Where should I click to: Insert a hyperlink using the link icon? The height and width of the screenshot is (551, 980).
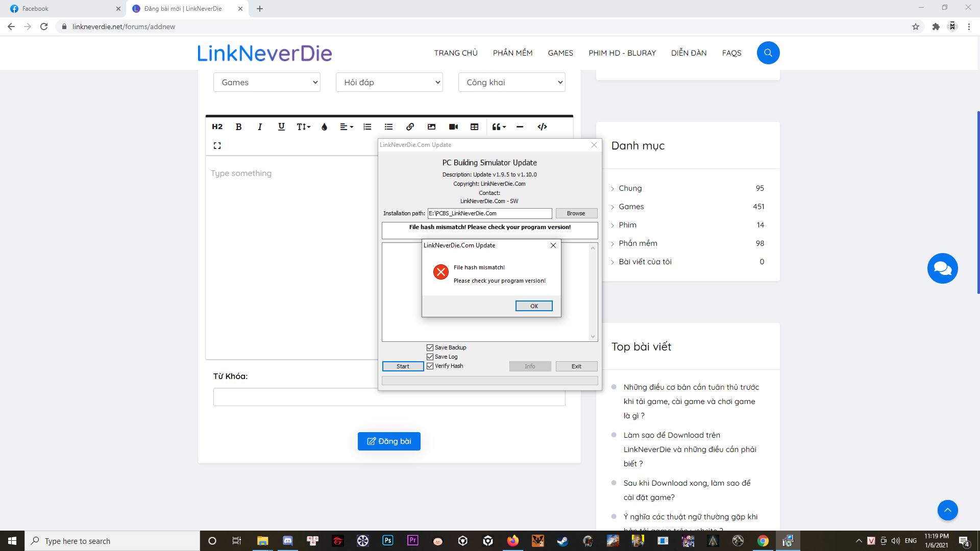pos(410,127)
